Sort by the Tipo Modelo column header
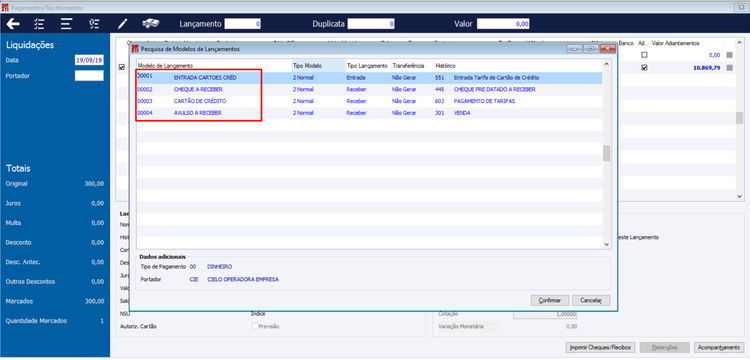 (318, 65)
